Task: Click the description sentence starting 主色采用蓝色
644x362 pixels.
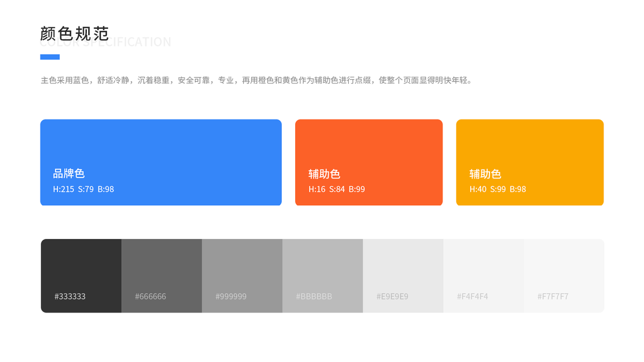Action: click(258, 80)
